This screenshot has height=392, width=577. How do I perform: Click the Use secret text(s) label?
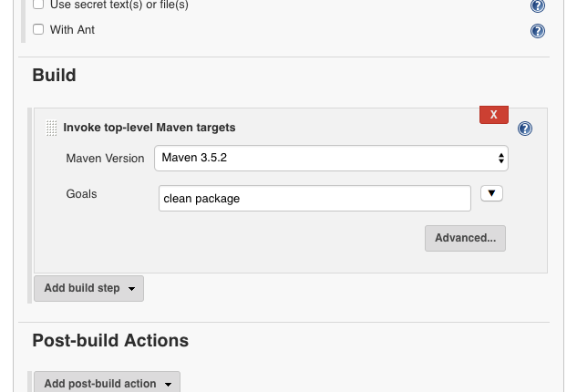click(118, 5)
